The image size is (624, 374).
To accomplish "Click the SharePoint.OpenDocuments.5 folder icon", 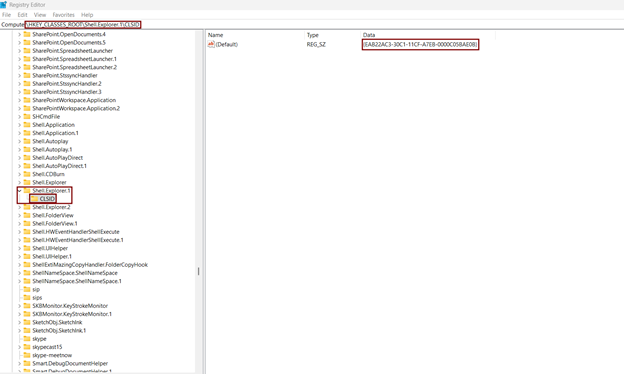I will tap(27, 43).
